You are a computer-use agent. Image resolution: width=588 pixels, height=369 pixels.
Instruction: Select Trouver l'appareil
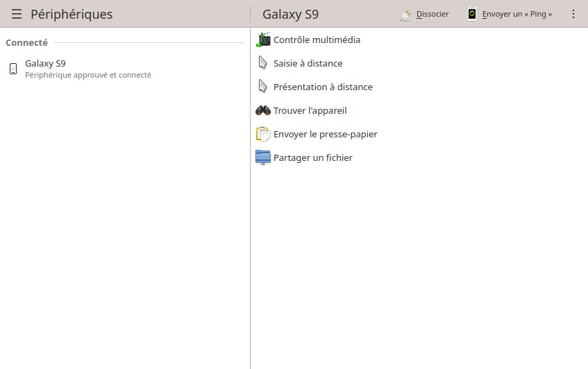pyautogui.click(x=419, y=110)
